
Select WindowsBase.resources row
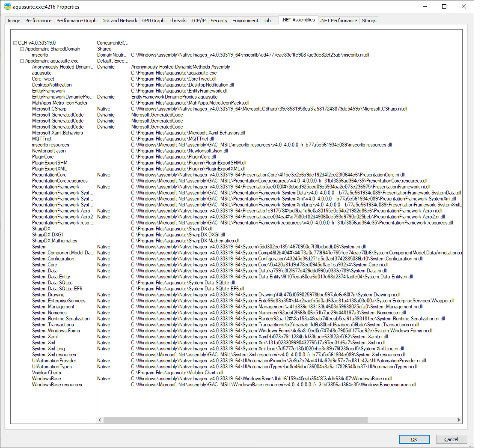click(57, 385)
